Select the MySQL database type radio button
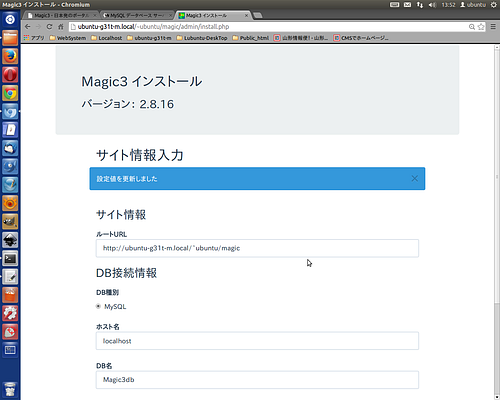 98,306
